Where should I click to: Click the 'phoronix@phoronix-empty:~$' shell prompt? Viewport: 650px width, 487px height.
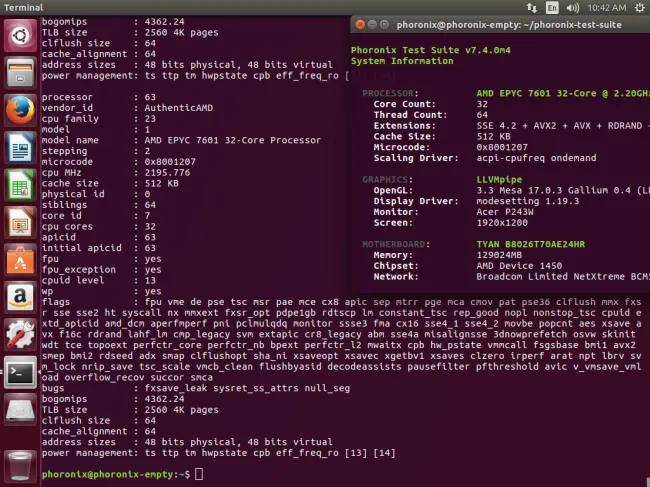pyautogui.click(x=116, y=474)
